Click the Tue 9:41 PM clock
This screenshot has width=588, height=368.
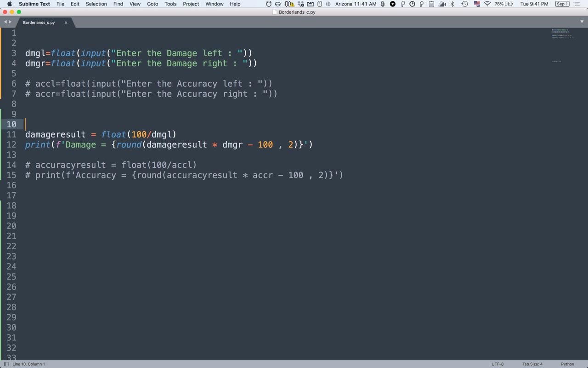point(534,4)
